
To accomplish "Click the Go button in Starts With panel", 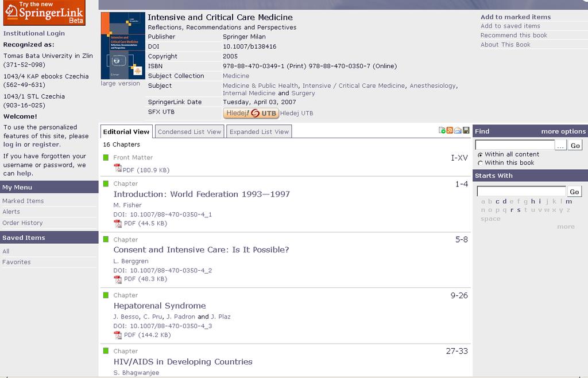I will (x=574, y=192).
